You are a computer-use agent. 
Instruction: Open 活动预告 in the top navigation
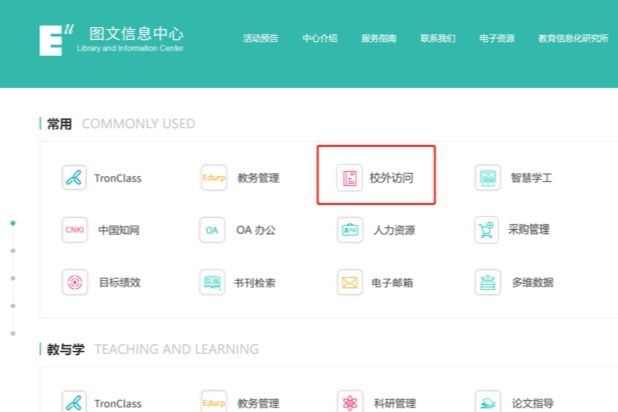[x=261, y=38]
